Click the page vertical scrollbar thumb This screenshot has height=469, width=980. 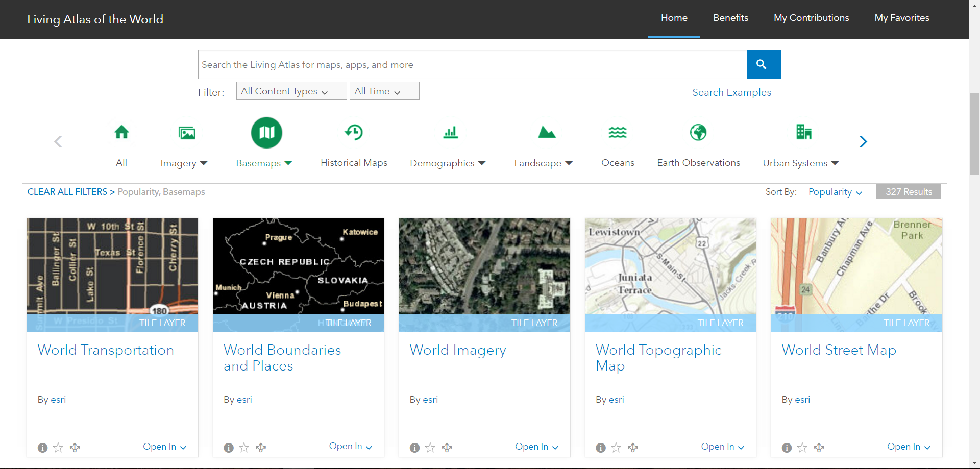974,134
